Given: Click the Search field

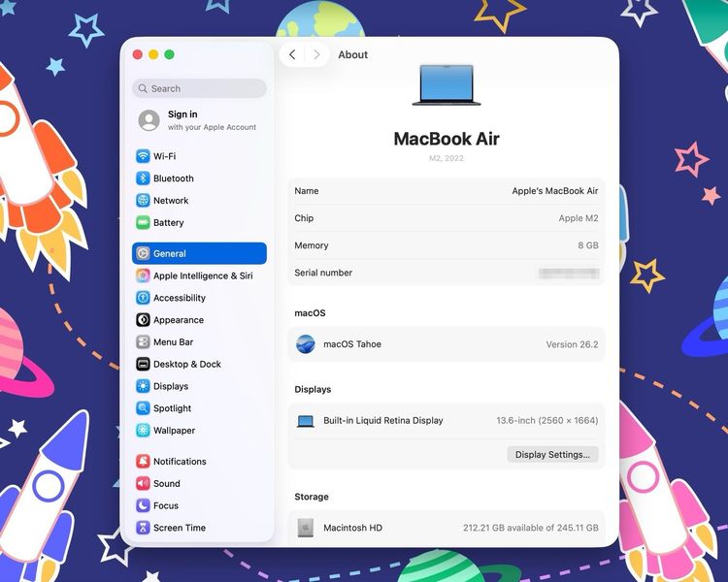Looking at the screenshot, I should point(200,88).
